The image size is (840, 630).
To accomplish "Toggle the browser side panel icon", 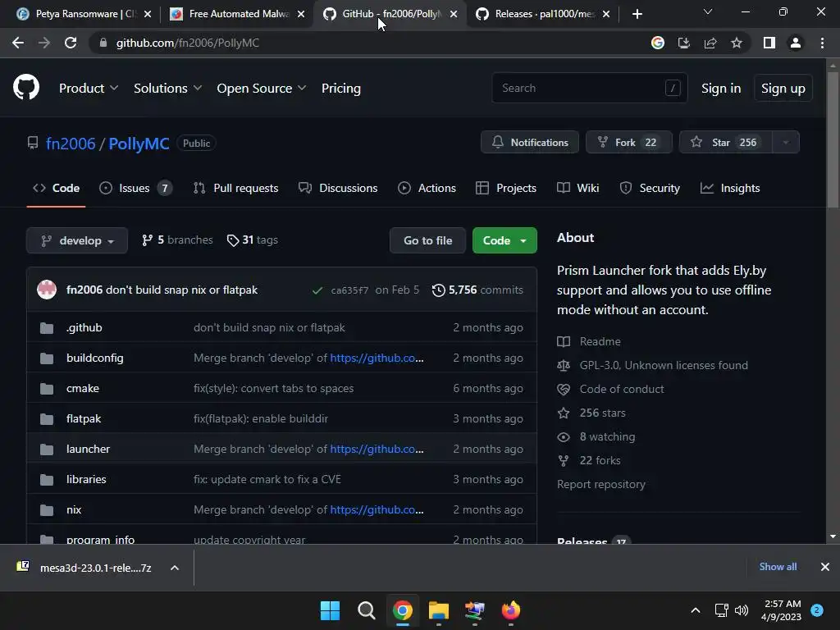I will click(x=769, y=43).
